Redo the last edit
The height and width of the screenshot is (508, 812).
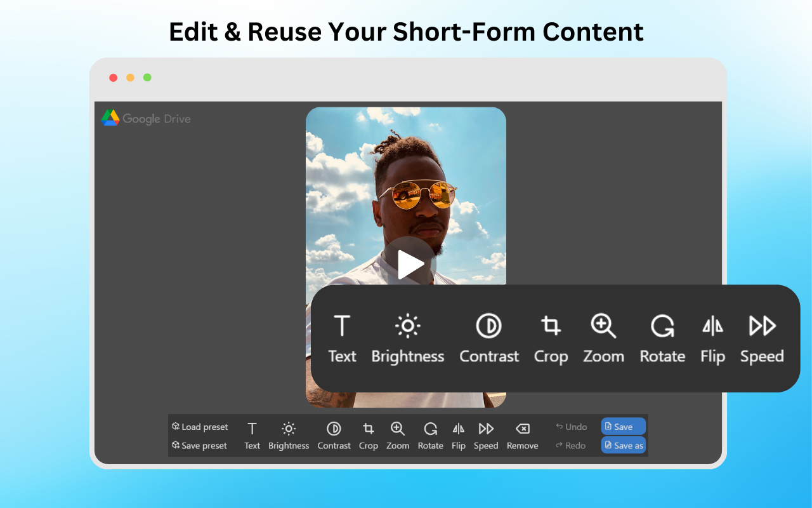click(x=570, y=445)
